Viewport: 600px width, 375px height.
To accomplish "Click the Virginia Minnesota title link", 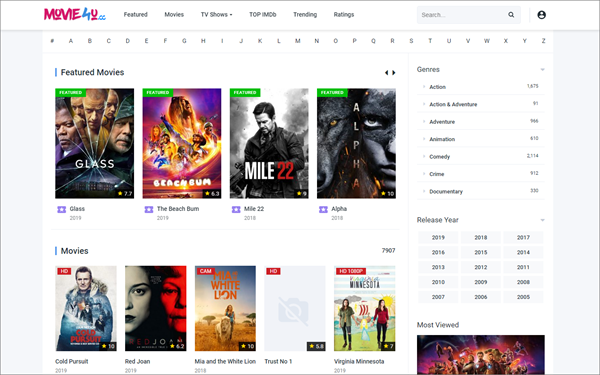I will pos(359,361).
